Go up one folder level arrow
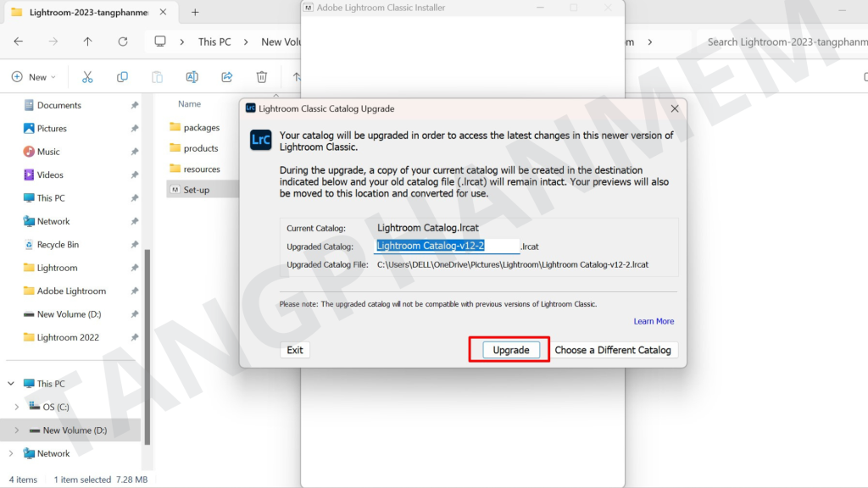 click(88, 42)
